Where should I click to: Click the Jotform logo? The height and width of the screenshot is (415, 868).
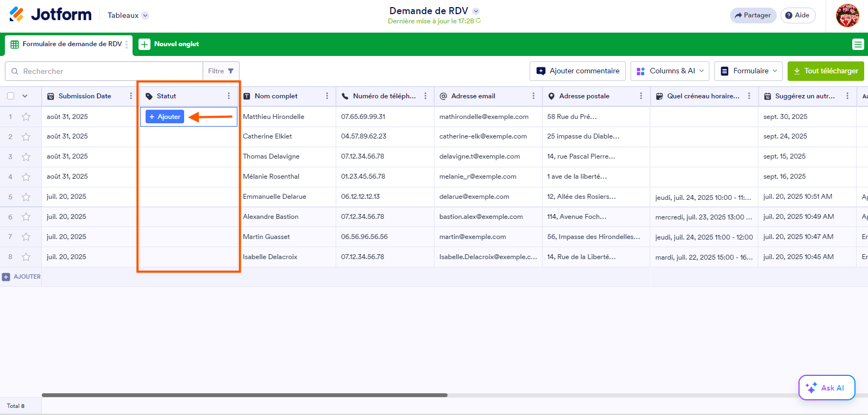pyautogui.click(x=51, y=15)
